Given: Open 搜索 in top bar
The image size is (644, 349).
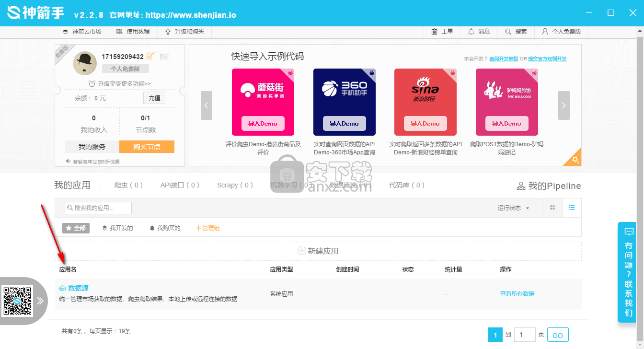Looking at the screenshot, I should tap(516, 32).
